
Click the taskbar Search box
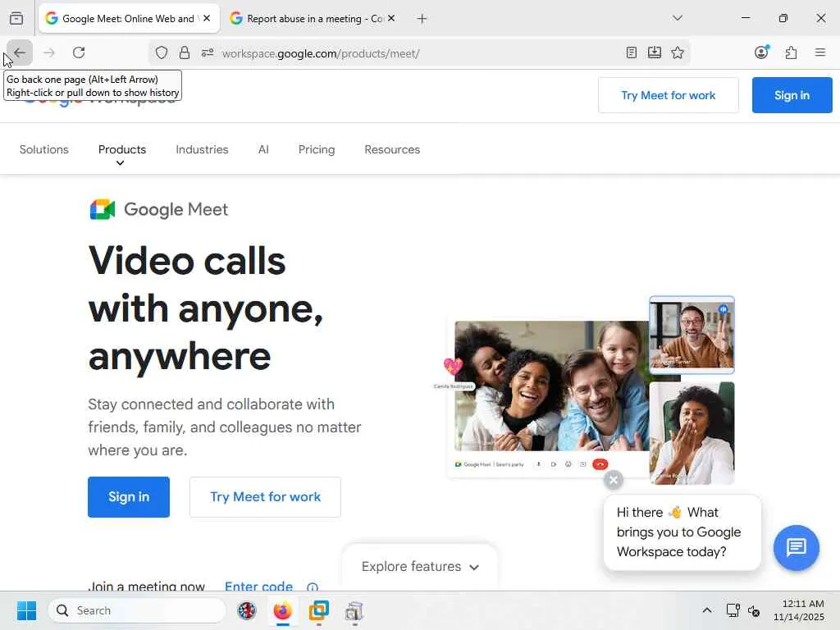tap(137, 610)
